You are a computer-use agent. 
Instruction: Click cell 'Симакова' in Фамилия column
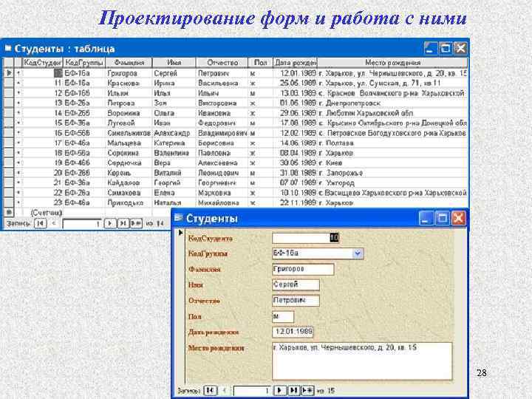coord(129,193)
